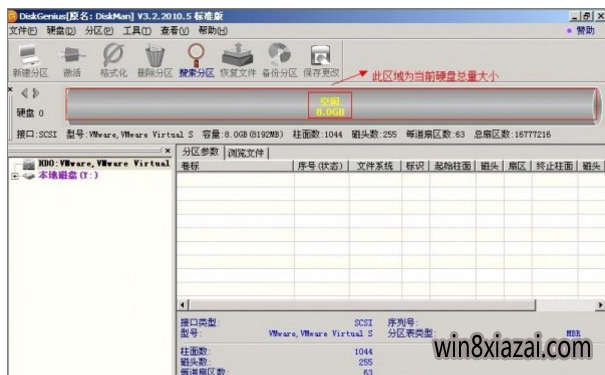Click the 删除分区 delete partition trash icon
The width and height of the screenshot is (605, 375).
155,61
